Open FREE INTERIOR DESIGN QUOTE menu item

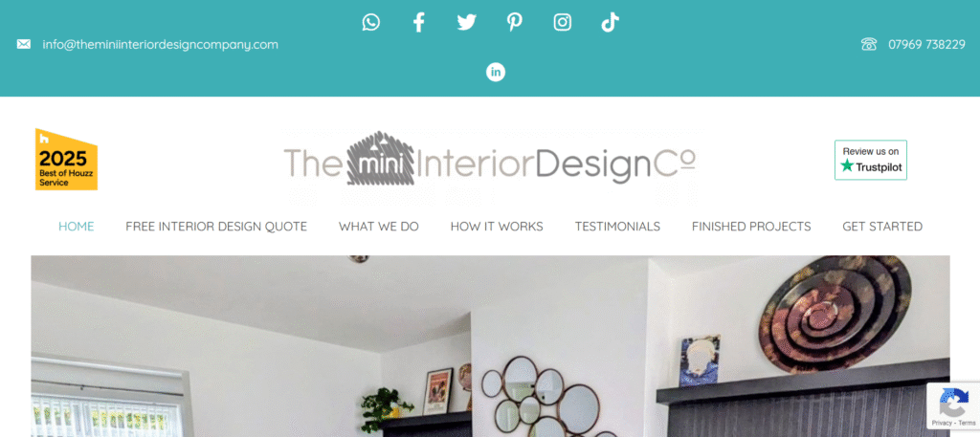(x=216, y=226)
